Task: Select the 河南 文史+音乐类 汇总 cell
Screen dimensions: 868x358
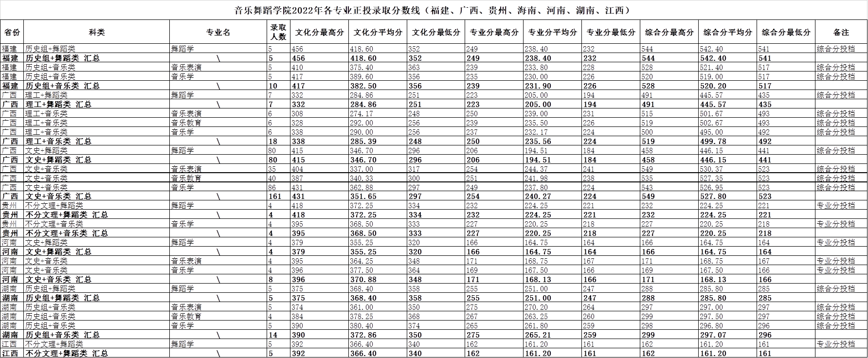Action: coord(58,280)
